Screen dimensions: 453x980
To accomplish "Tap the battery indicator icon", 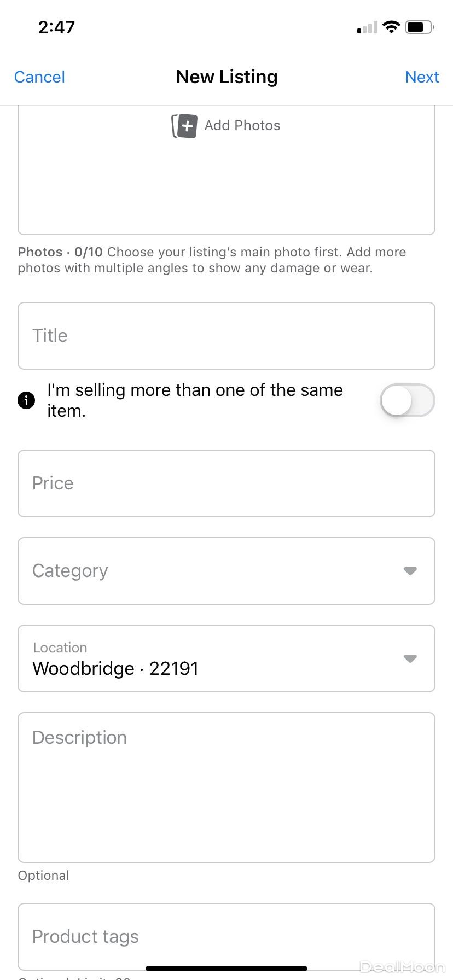I will (x=420, y=27).
